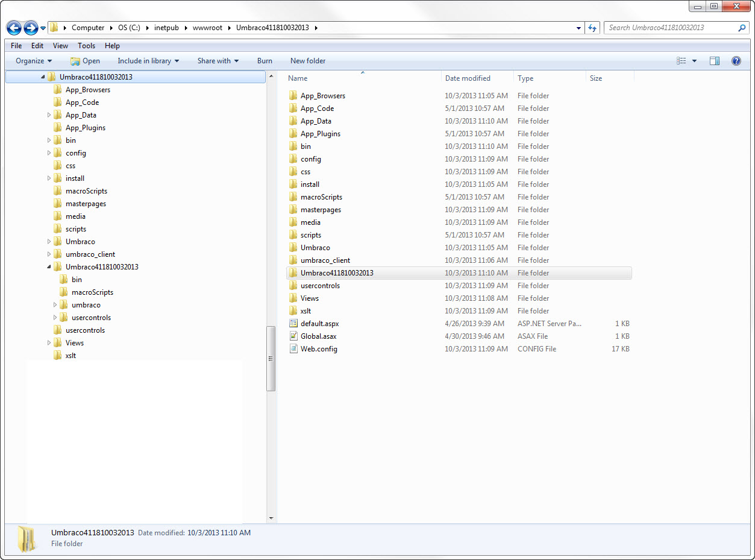Expand the bin tree node under root
The height and width of the screenshot is (560, 755).
click(49, 140)
